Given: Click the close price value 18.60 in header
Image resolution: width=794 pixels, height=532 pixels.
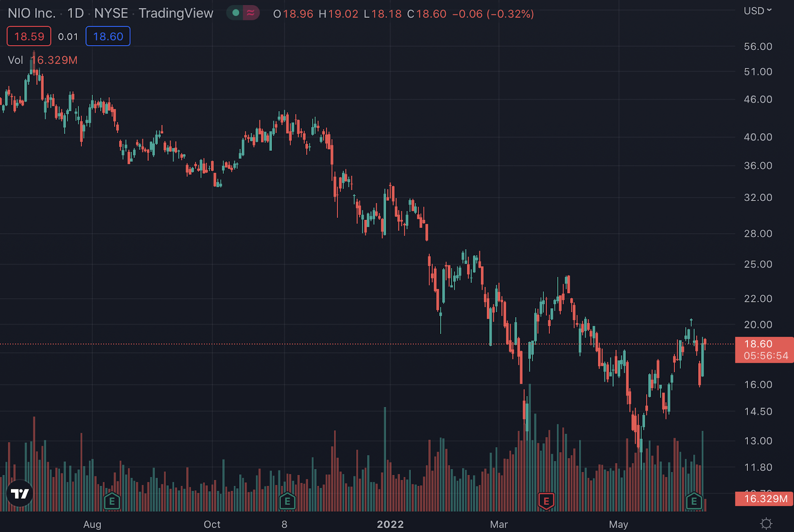Looking at the screenshot, I should pos(431,14).
